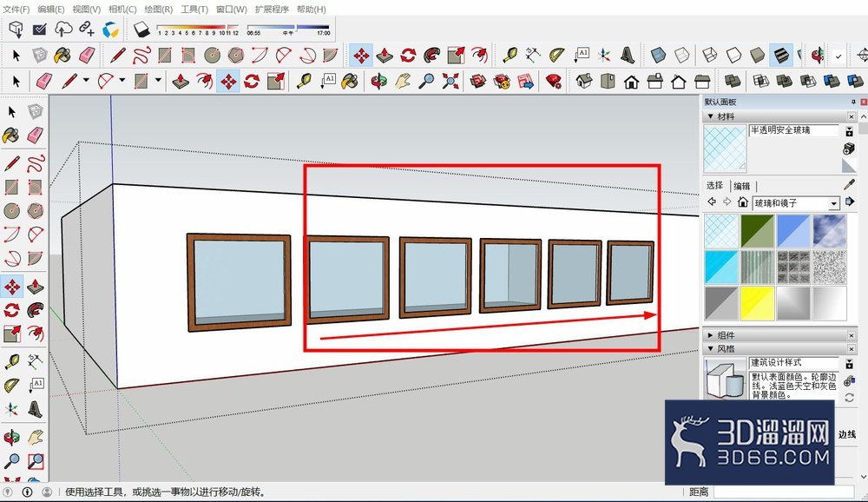Open the 绘图(R) draw menu
This screenshot has height=502, width=868.
(x=158, y=10)
